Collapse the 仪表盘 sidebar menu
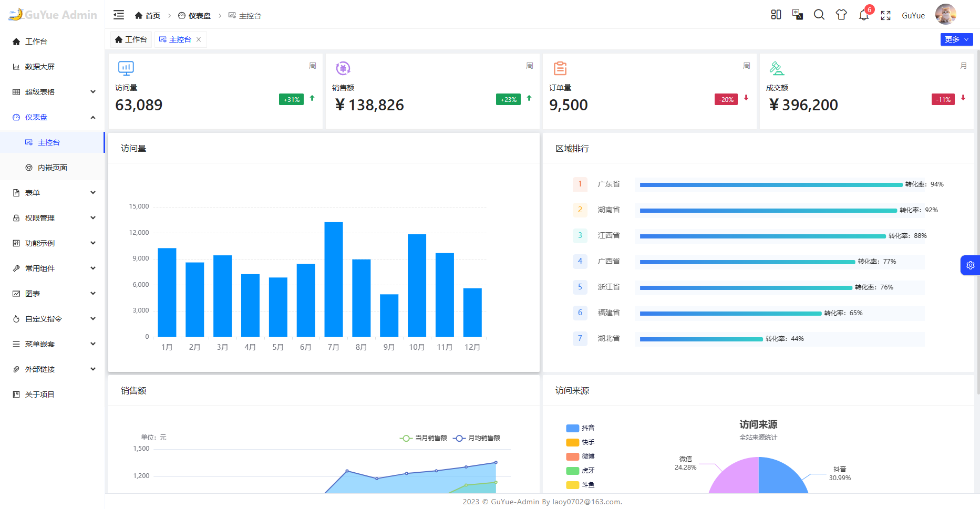Screen dimensions: 980x509 click(53, 117)
